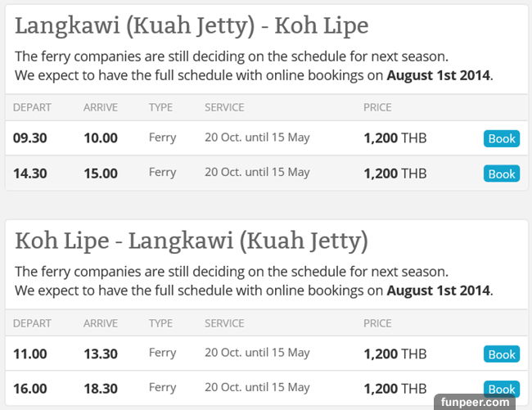Screen dimensions: 532x410
Task: Select the 13.30 arrival time
Action: tap(101, 354)
